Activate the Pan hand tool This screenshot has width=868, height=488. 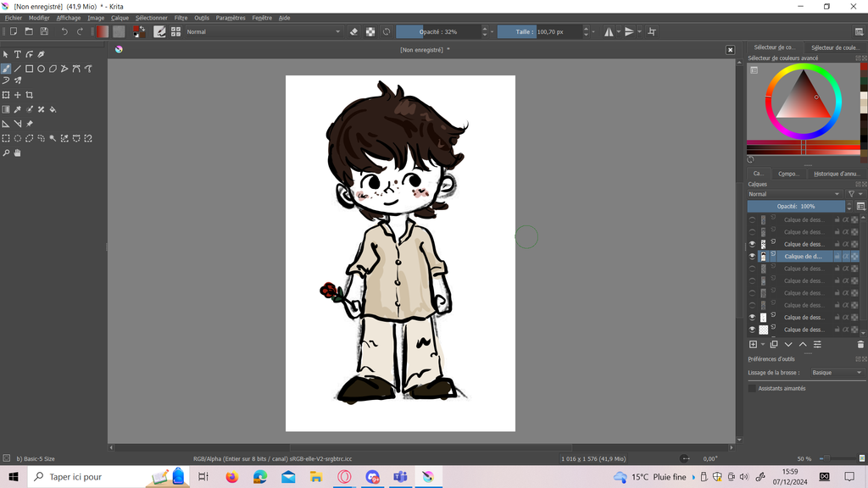tap(17, 153)
